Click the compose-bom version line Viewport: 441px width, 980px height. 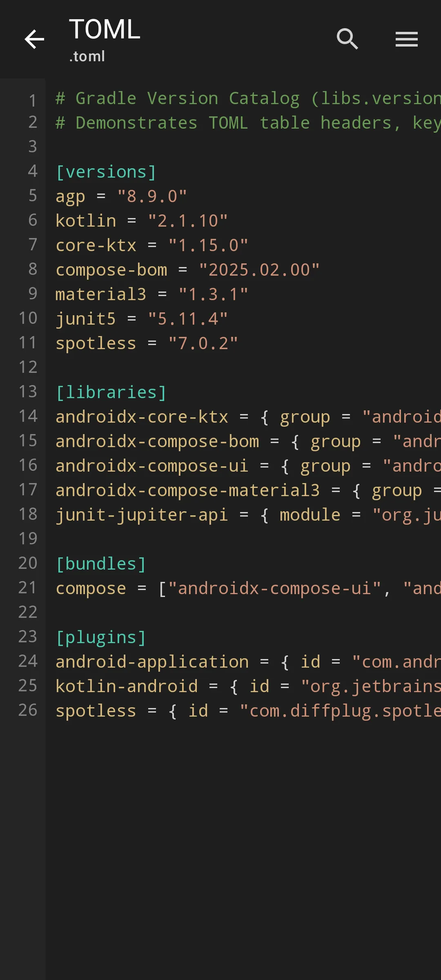point(187,270)
